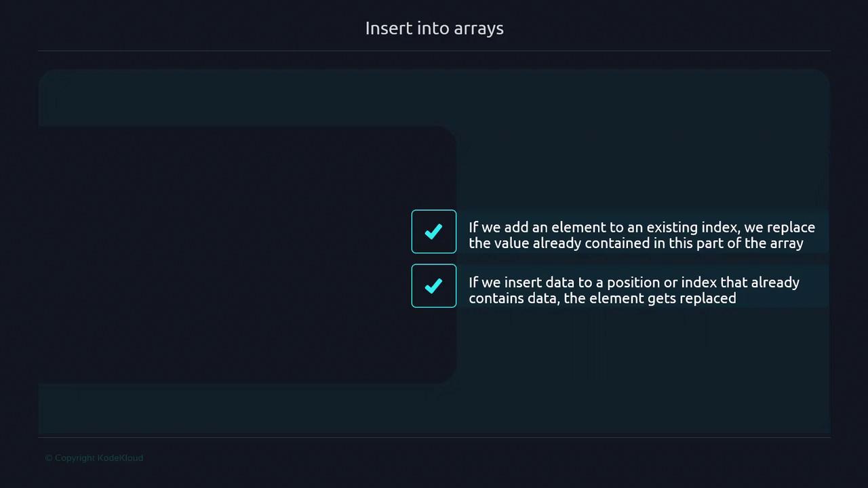
Task: Select the "If we add an element" bullet text
Action: tap(642, 235)
